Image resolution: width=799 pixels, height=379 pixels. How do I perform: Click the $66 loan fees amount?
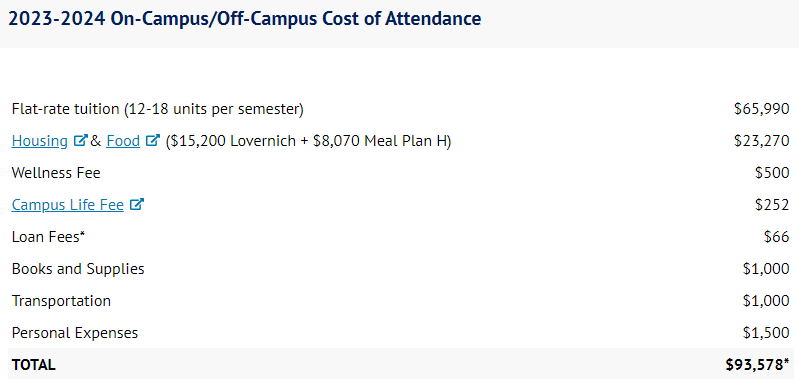777,237
